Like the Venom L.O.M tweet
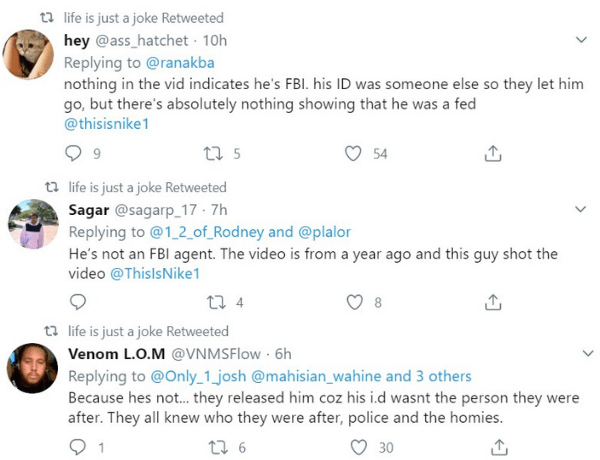600x460 pixels. [359, 447]
